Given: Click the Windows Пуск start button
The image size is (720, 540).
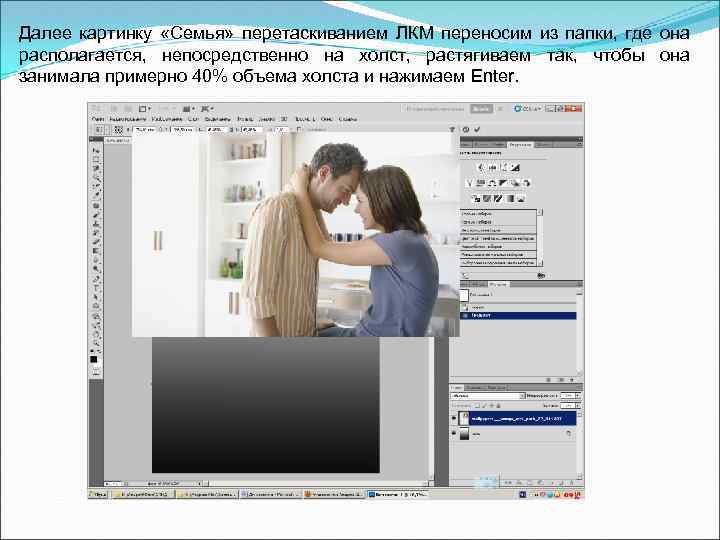Looking at the screenshot, I should tap(98, 495).
